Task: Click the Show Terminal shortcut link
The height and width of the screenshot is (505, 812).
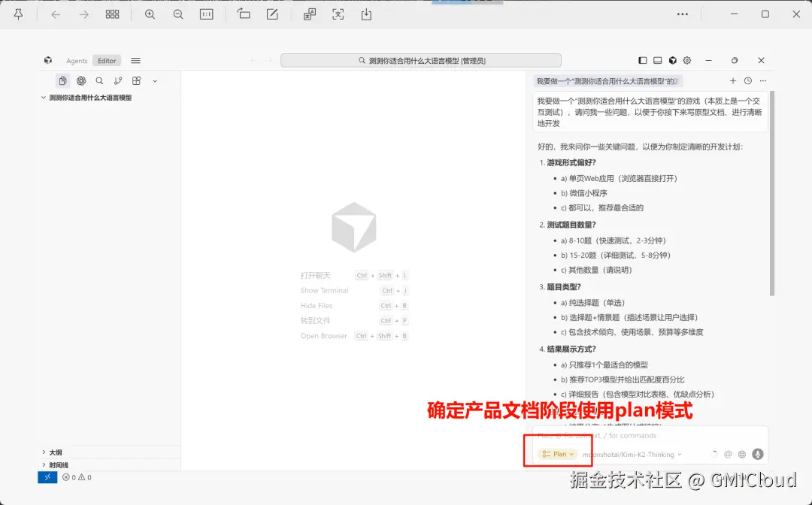Action: (325, 290)
